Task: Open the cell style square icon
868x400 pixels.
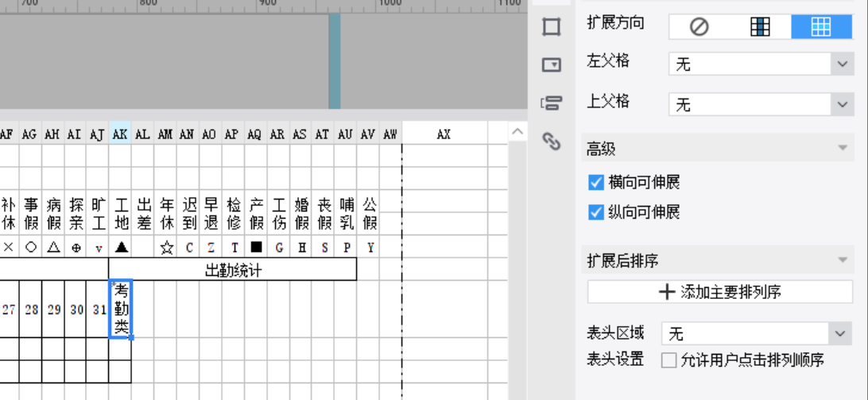Action: [552, 26]
